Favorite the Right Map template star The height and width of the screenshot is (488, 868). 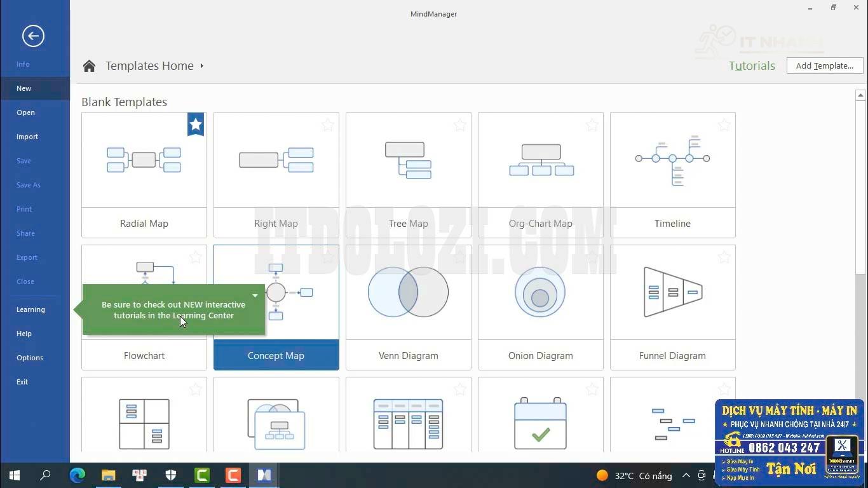(327, 125)
